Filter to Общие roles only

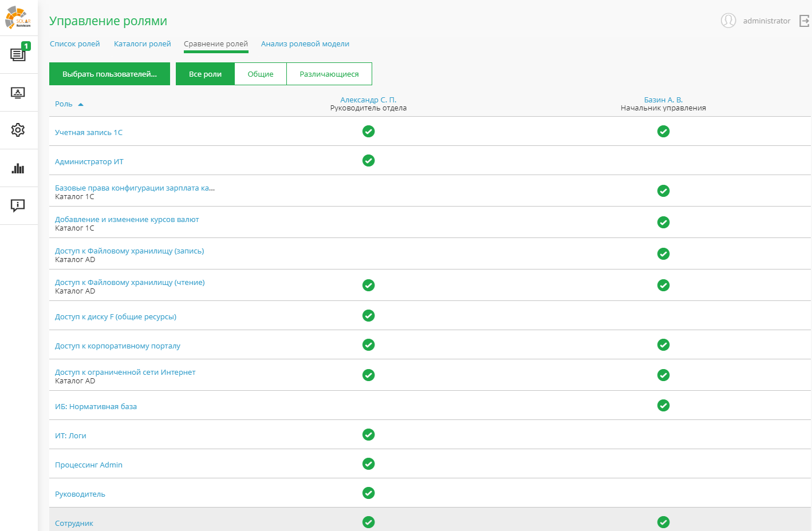click(261, 74)
